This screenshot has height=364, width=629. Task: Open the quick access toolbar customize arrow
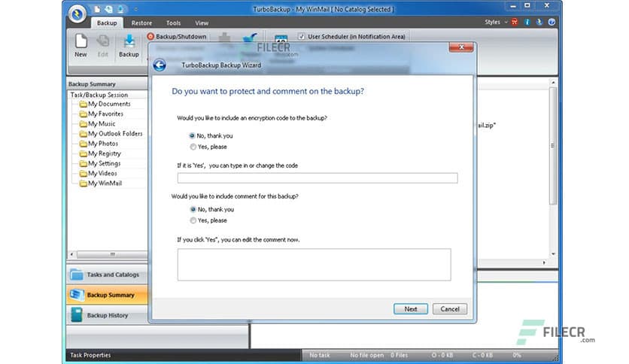point(136,9)
